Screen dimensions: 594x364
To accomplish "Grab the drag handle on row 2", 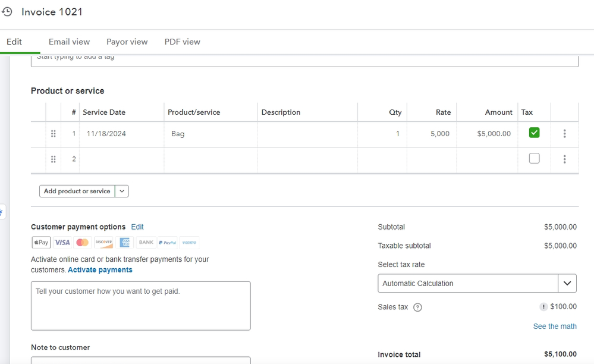I will [x=54, y=159].
